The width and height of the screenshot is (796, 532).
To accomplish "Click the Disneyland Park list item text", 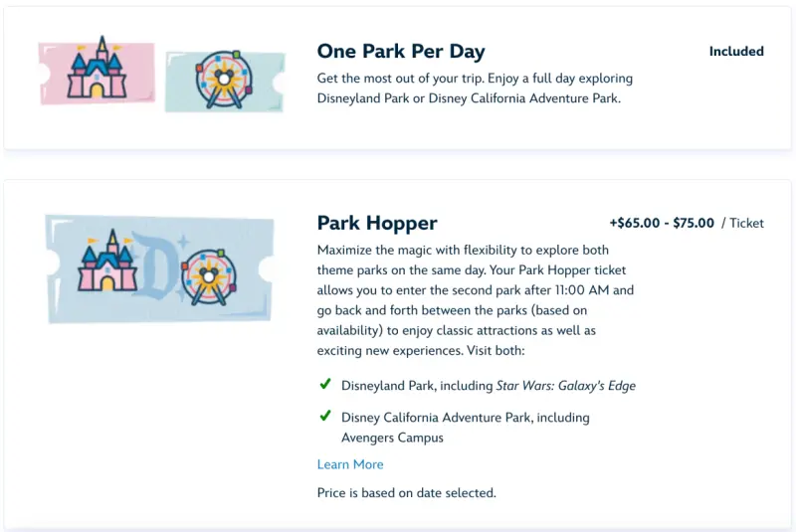I will (x=417, y=386).
